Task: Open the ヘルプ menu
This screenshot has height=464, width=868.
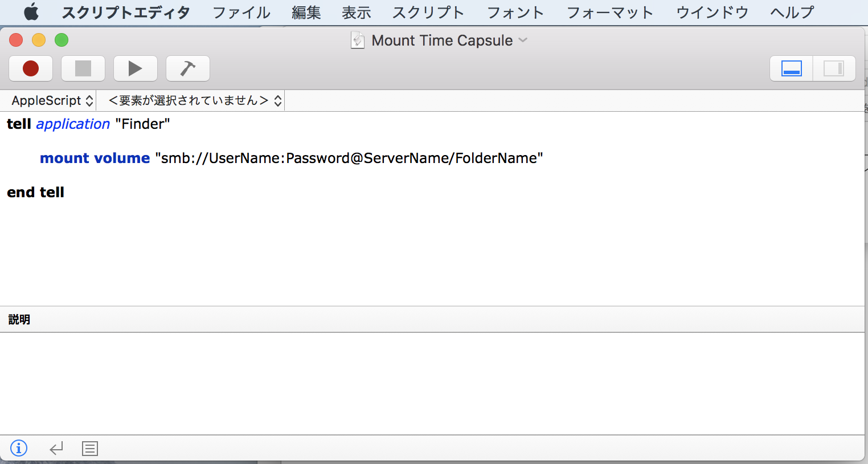Action: click(792, 13)
